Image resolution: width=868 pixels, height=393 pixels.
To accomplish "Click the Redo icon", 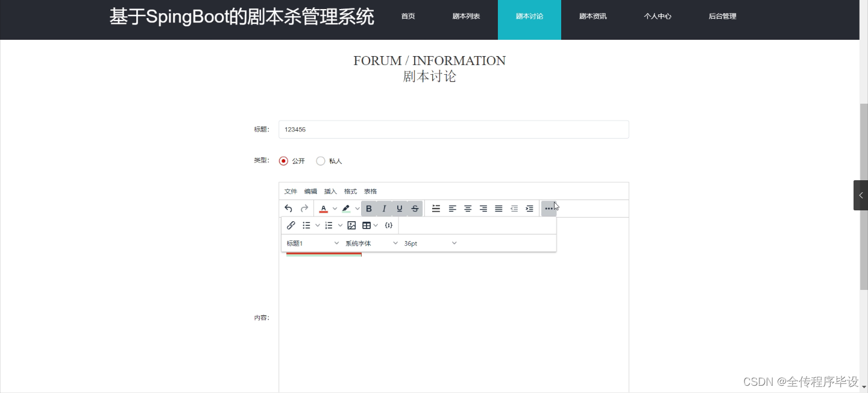I will tap(304, 209).
